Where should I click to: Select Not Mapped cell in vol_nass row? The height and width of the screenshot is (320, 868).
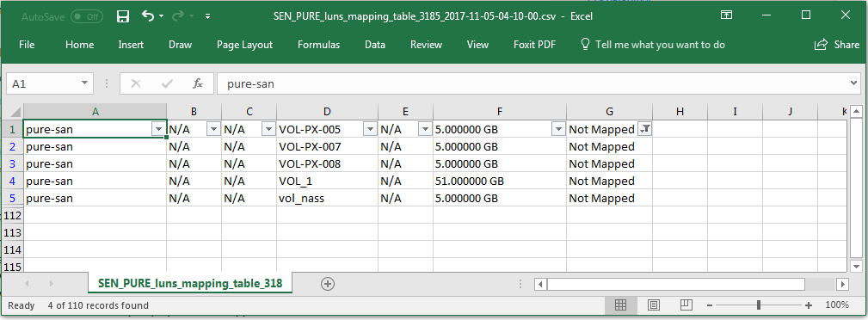[x=609, y=198]
